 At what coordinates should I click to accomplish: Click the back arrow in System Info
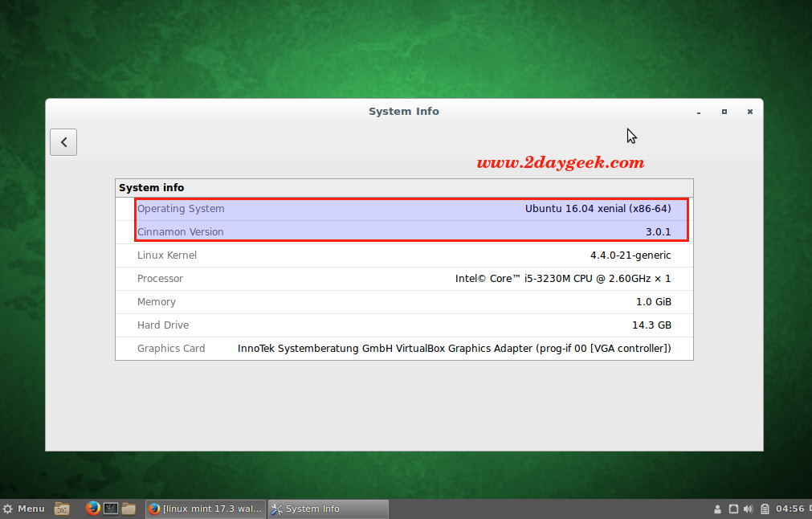click(63, 142)
